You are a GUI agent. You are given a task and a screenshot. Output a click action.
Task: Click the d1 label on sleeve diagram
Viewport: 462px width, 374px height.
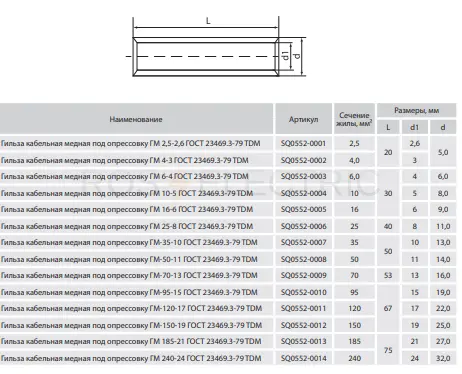[286, 56]
